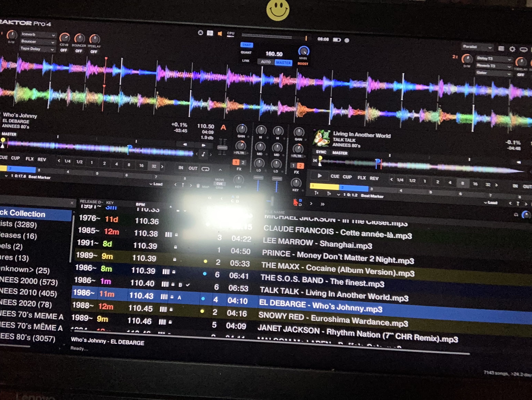Click deck B play button
Viewport: 532px width, 400px height.
click(320, 176)
